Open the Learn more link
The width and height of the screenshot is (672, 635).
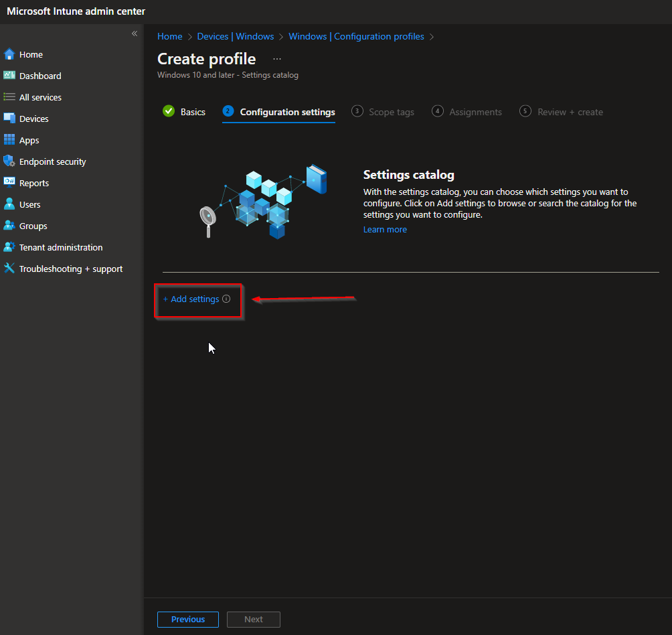(385, 229)
